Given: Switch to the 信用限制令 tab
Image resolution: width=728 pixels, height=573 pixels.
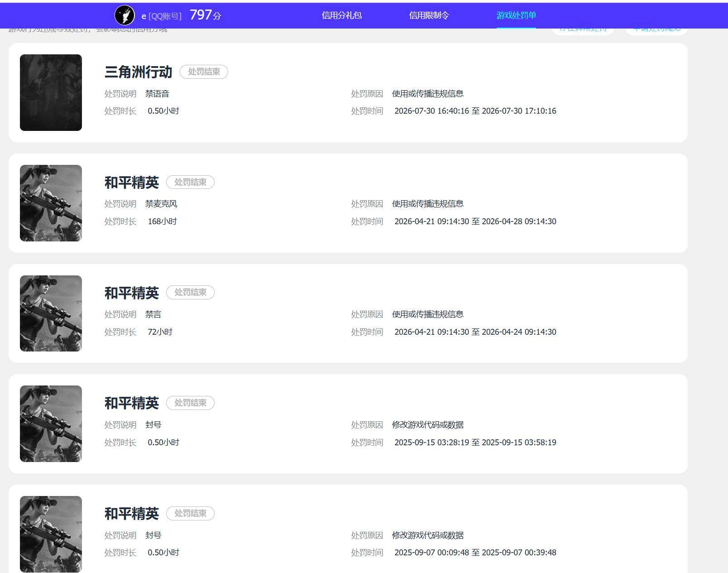Looking at the screenshot, I should 429,15.
